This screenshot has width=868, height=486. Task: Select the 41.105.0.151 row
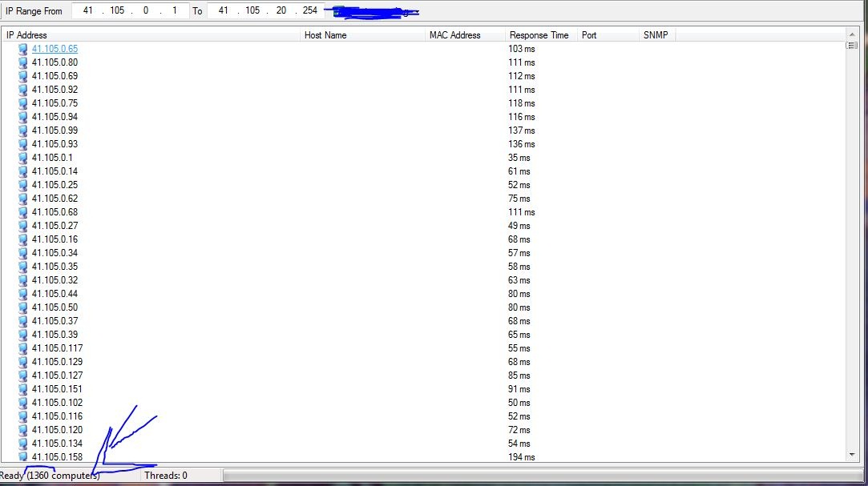pyautogui.click(x=58, y=389)
